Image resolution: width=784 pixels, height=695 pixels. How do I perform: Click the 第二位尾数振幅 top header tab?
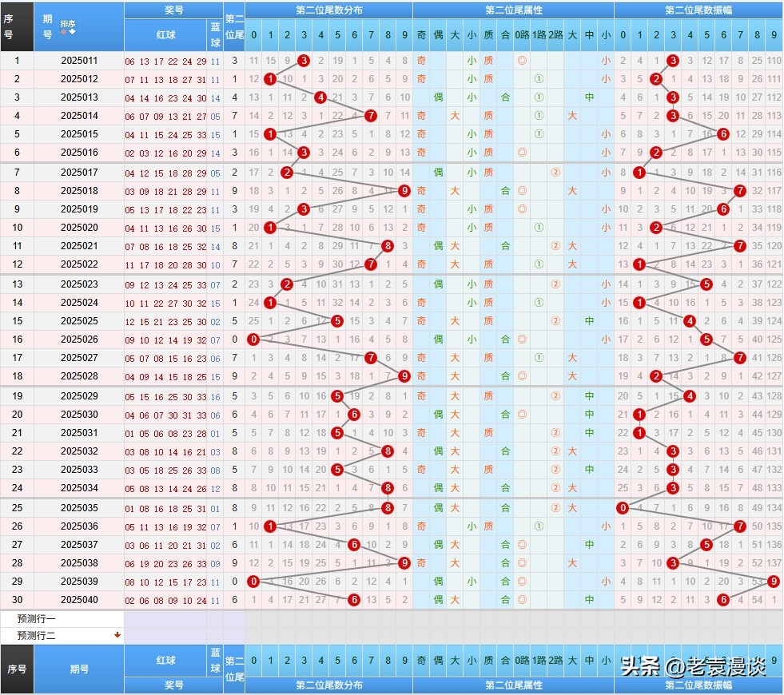tap(698, 10)
